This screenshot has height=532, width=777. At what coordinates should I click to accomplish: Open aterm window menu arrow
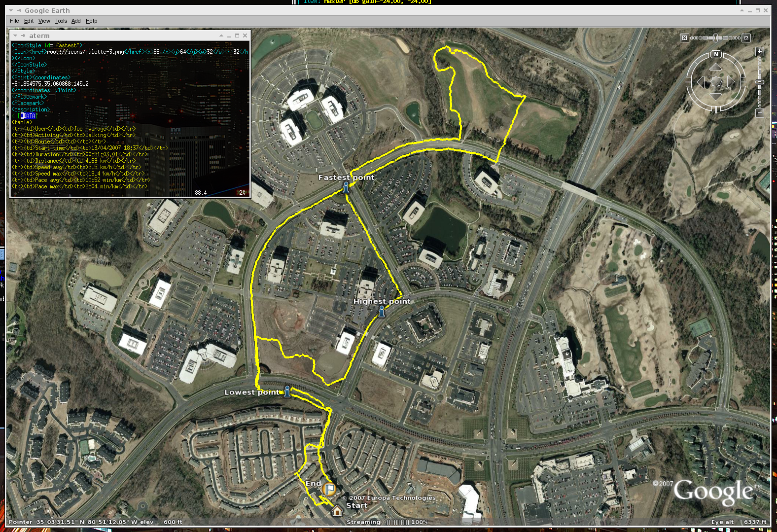[x=15, y=35]
